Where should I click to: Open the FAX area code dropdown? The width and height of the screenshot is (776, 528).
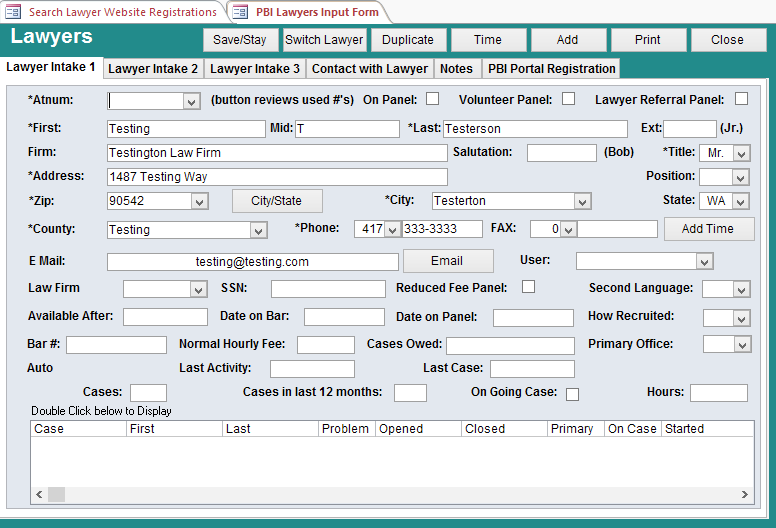[x=569, y=229]
